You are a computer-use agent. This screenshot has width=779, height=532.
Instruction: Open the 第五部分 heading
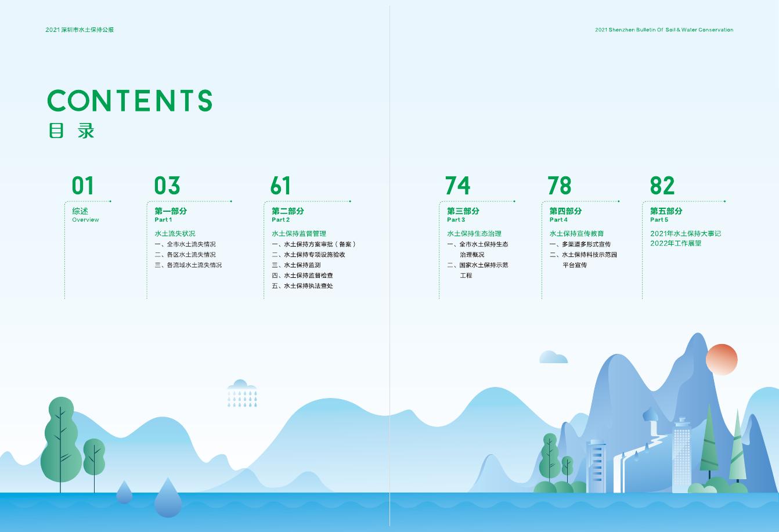(666, 211)
